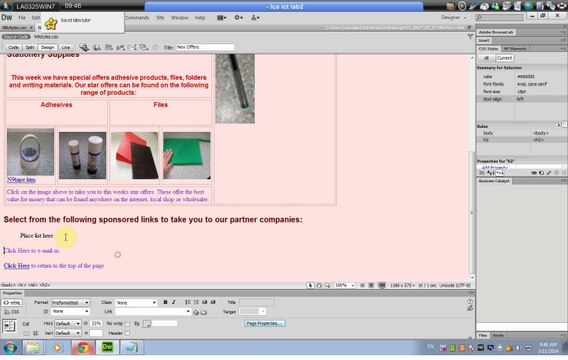Click the attach style sheet icon
The image size is (568, 360).
pos(534,173)
